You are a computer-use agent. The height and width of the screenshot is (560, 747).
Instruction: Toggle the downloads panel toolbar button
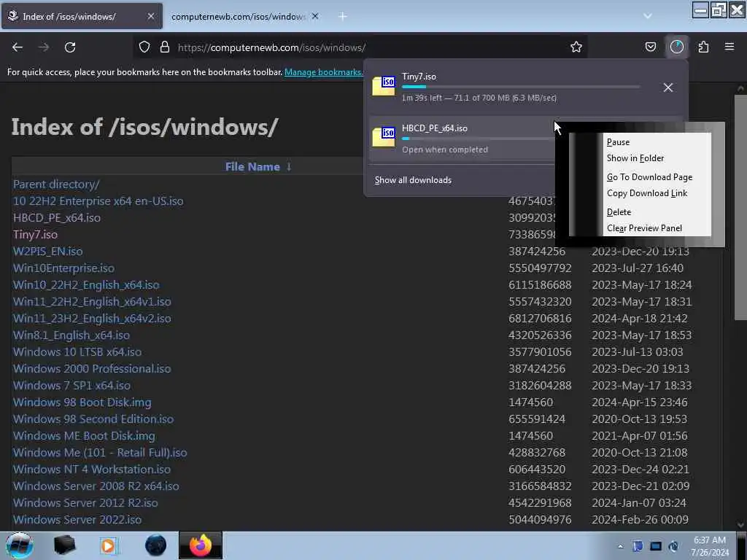pyautogui.click(x=676, y=47)
